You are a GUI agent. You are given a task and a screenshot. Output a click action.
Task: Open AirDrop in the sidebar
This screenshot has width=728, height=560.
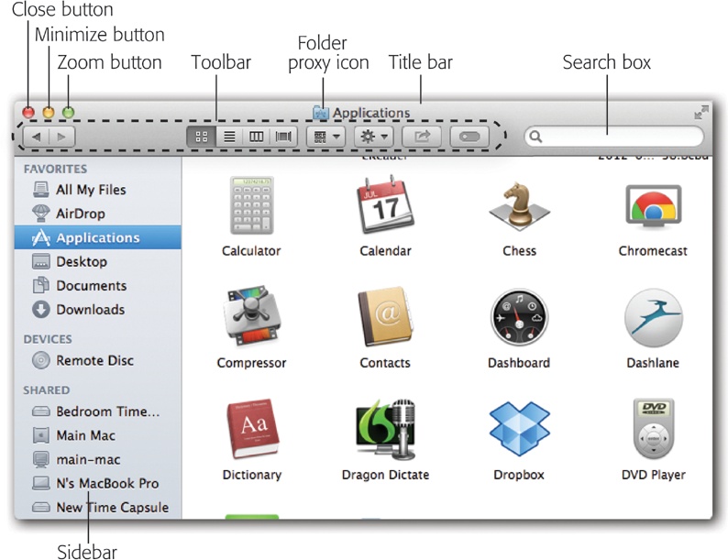[98, 214]
